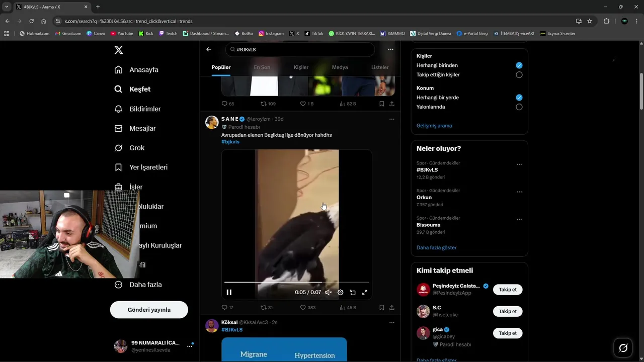Share the SANE post
This screenshot has width=644, height=362.
point(392,307)
